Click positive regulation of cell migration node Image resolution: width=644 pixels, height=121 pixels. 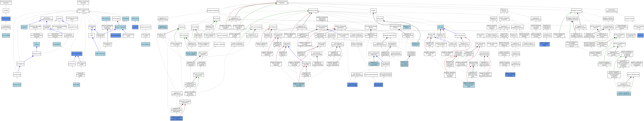tap(191, 54)
